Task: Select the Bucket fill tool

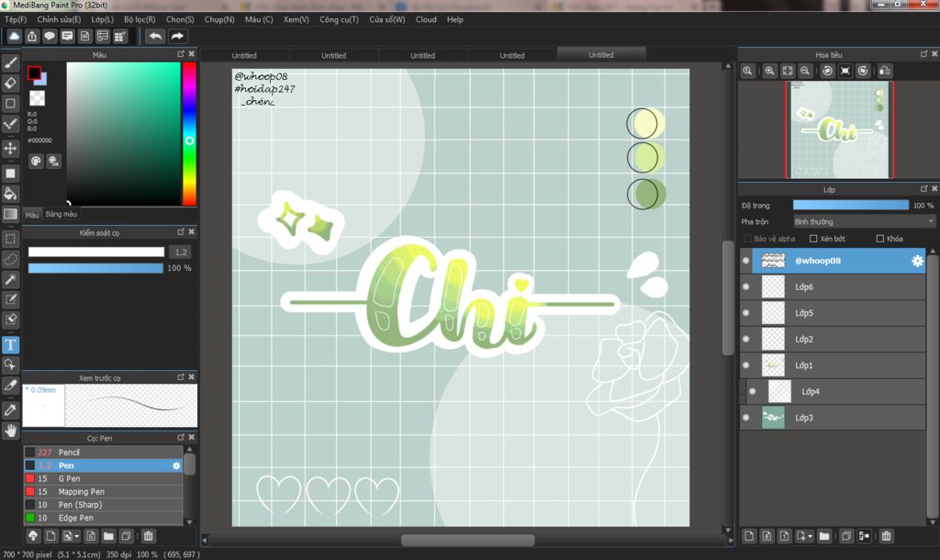Action: pyautogui.click(x=10, y=193)
